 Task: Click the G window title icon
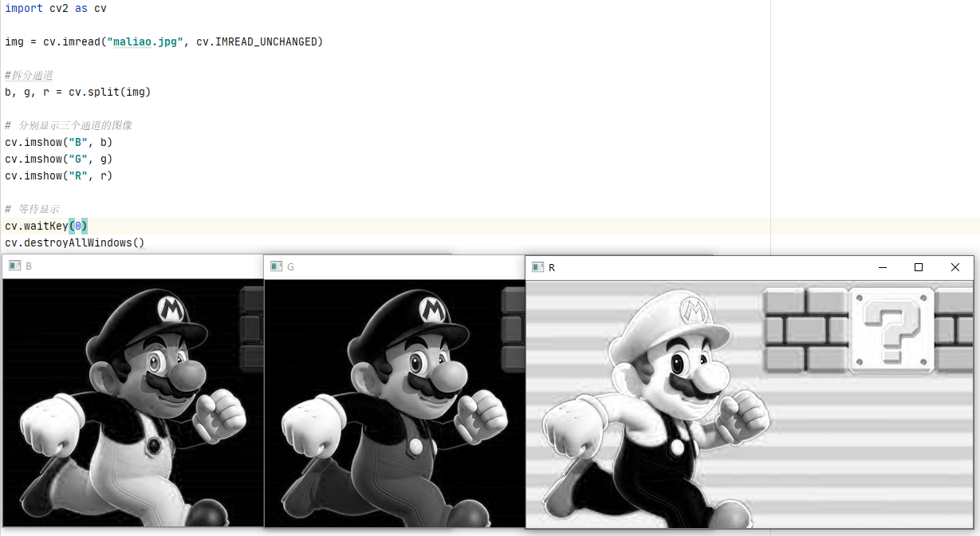click(x=277, y=266)
